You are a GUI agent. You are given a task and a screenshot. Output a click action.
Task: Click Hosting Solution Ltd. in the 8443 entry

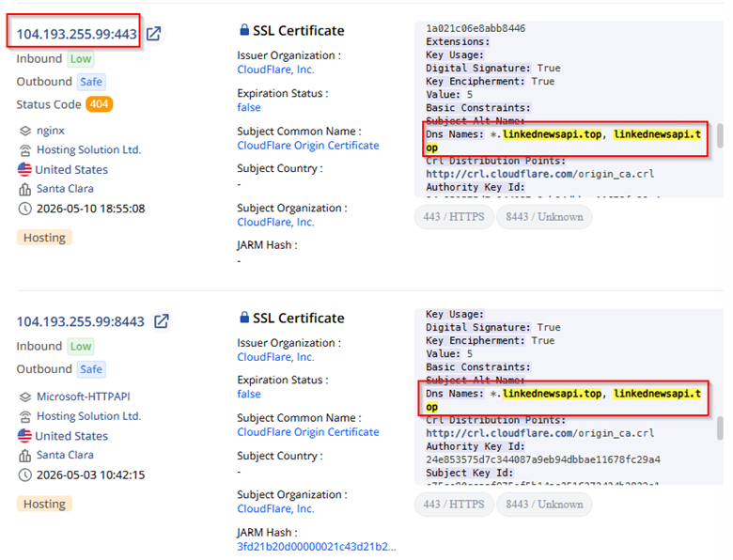tap(89, 416)
